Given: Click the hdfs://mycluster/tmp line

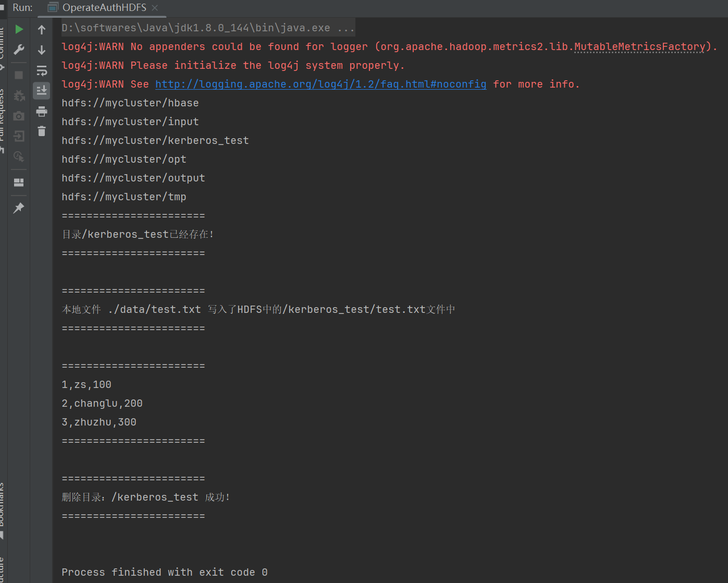Looking at the screenshot, I should 124,197.
